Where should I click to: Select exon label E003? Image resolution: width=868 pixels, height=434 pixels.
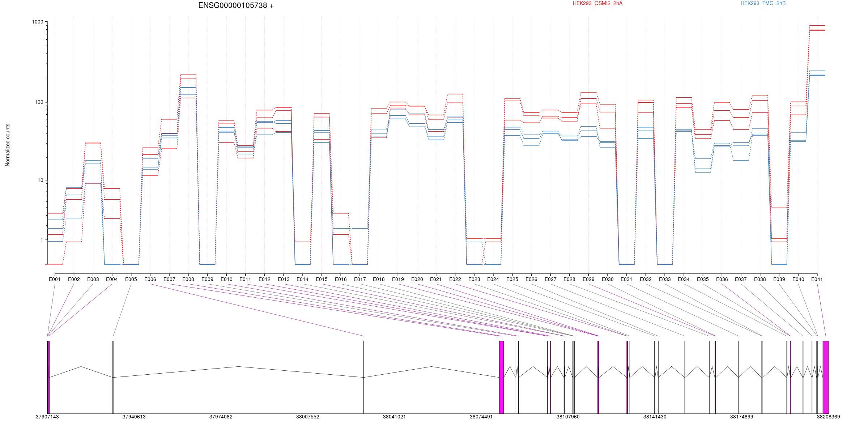pyautogui.click(x=93, y=279)
